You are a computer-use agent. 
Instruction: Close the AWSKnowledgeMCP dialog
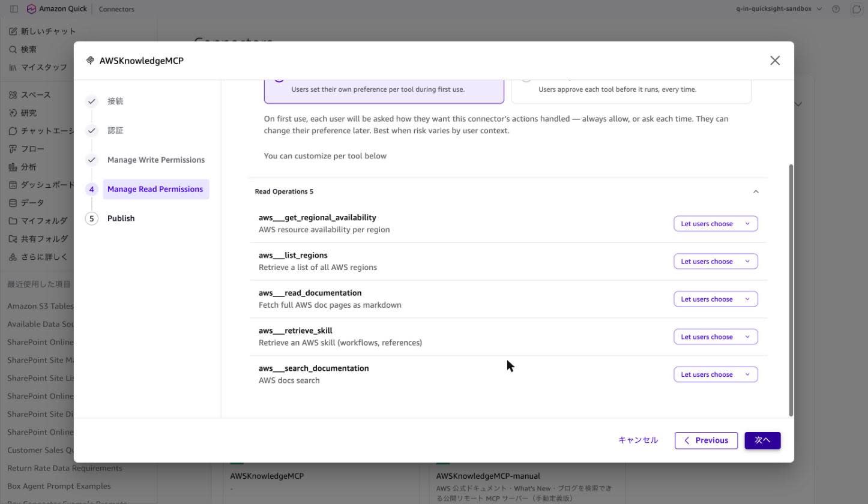coord(775,61)
